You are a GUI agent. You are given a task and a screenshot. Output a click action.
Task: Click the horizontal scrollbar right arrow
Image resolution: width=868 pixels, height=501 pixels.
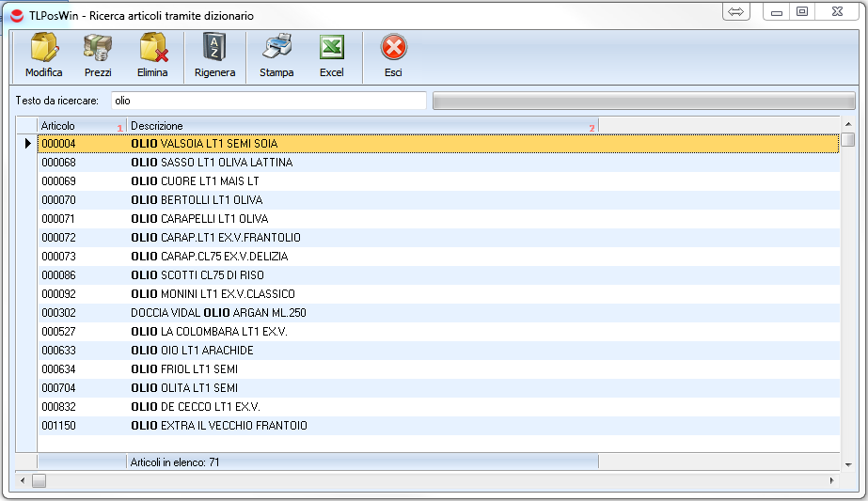click(x=831, y=480)
